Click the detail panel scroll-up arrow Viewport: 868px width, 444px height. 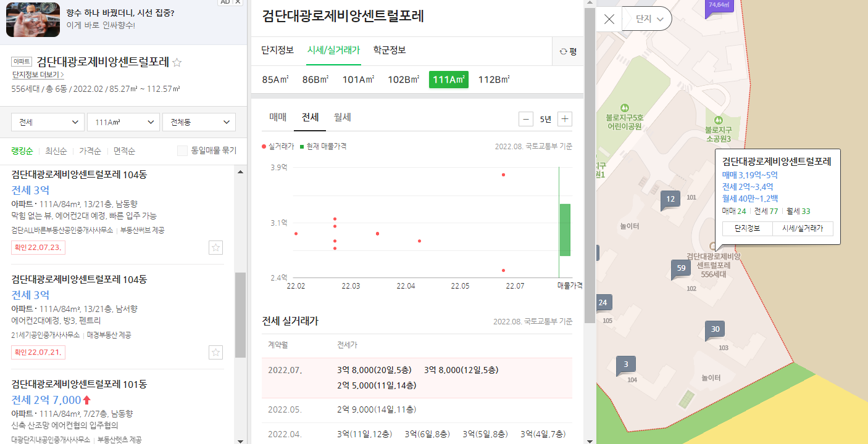[590, 4]
